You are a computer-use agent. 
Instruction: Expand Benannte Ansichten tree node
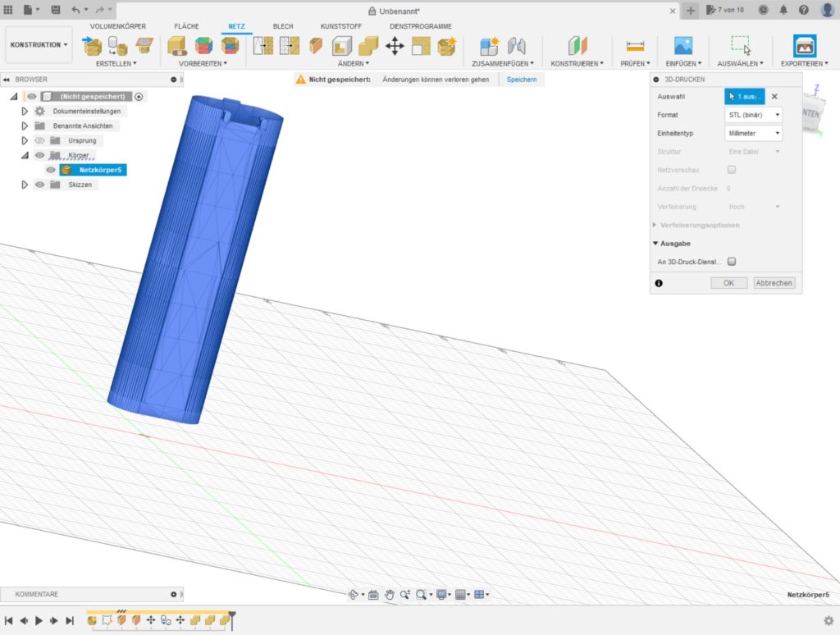(24, 126)
